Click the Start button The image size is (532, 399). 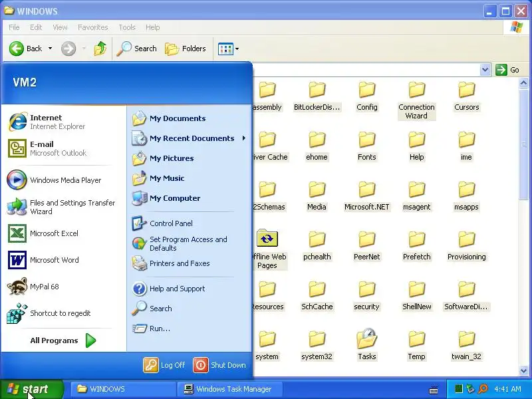pyautogui.click(x=31, y=389)
